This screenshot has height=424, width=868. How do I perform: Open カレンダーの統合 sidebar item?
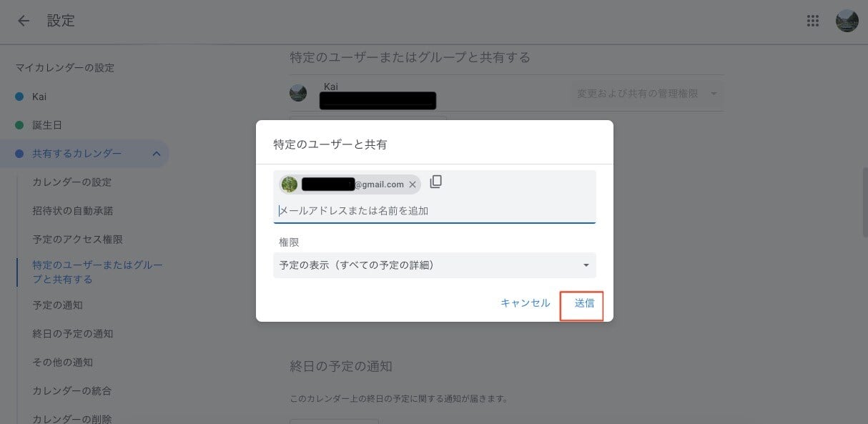pos(72,391)
